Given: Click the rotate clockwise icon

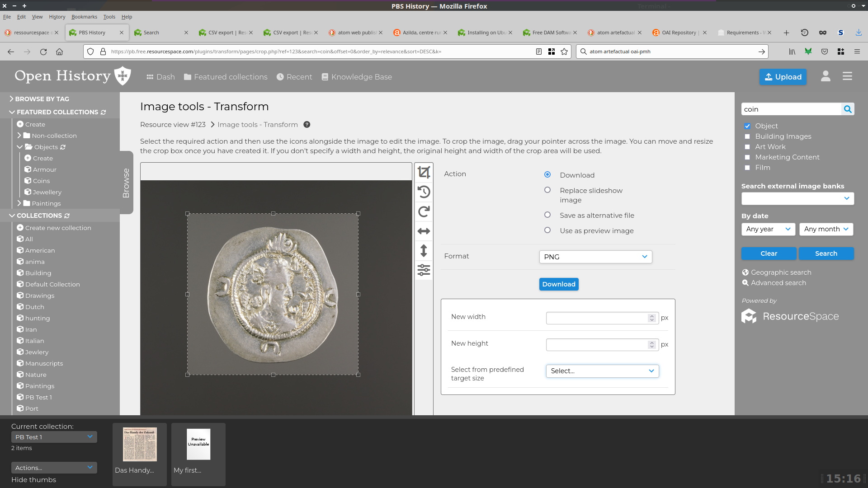Looking at the screenshot, I should (424, 211).
